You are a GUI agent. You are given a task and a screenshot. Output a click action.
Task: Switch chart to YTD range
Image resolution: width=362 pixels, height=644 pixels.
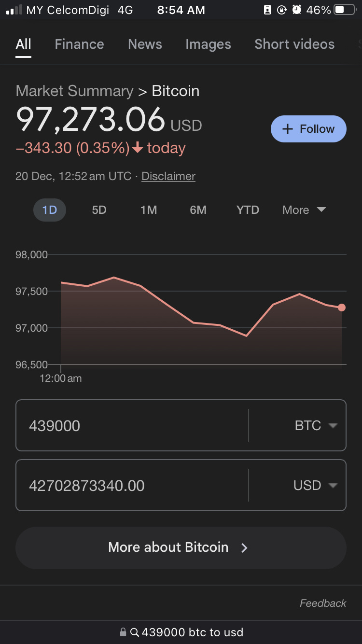click(x=248, y=210)
